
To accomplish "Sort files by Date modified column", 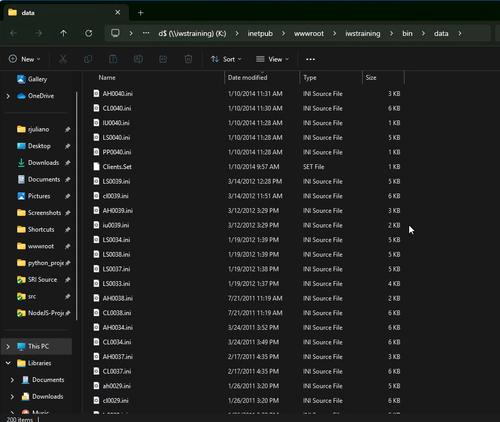I will (247, 78).
